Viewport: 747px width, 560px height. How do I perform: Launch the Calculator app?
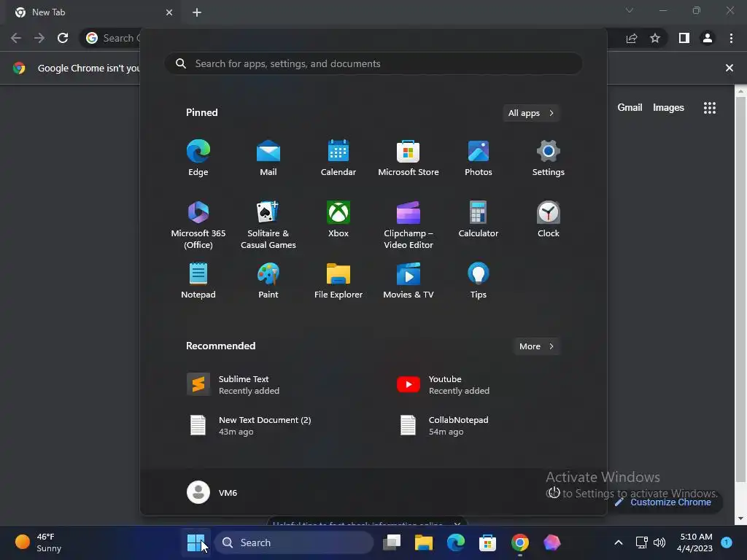tap(479, 219)
